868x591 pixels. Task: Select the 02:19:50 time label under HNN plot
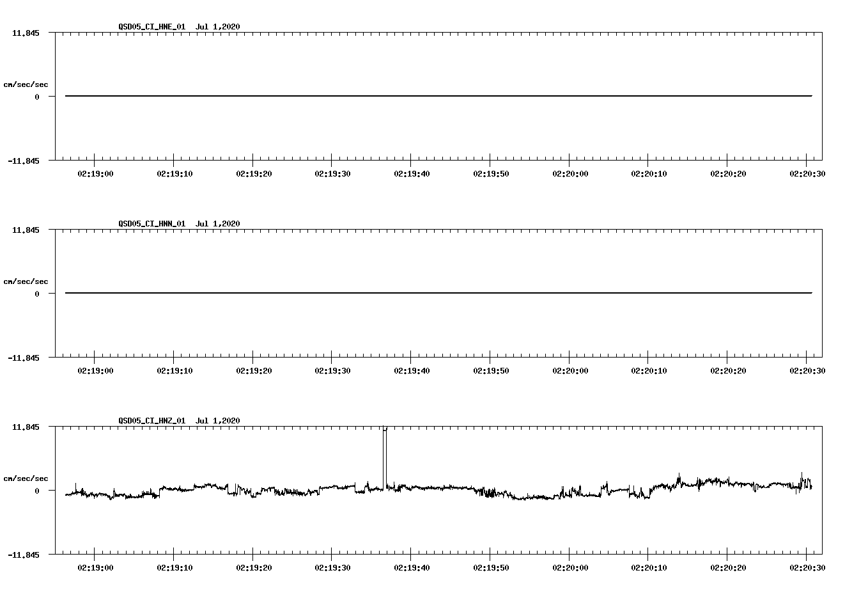[x=491, y=370]
